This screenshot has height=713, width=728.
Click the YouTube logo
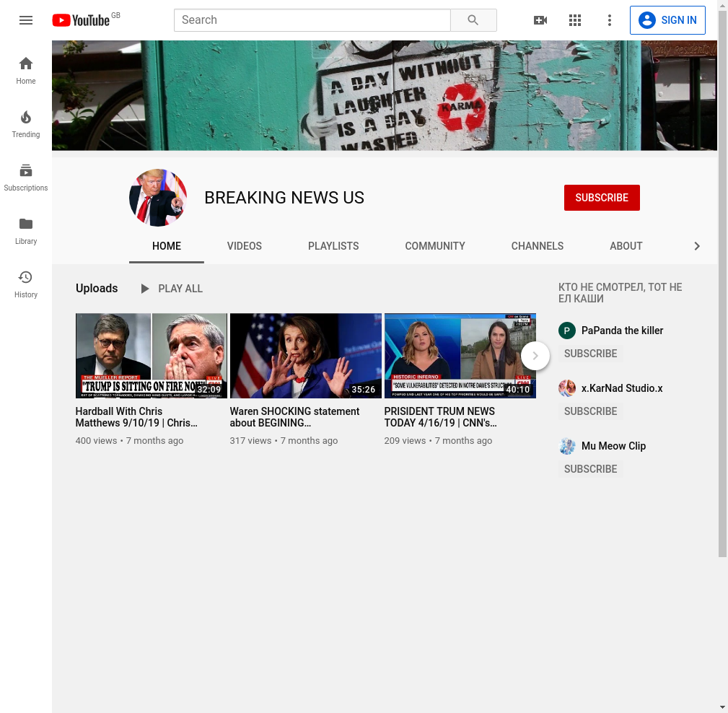tap(81, 20)
